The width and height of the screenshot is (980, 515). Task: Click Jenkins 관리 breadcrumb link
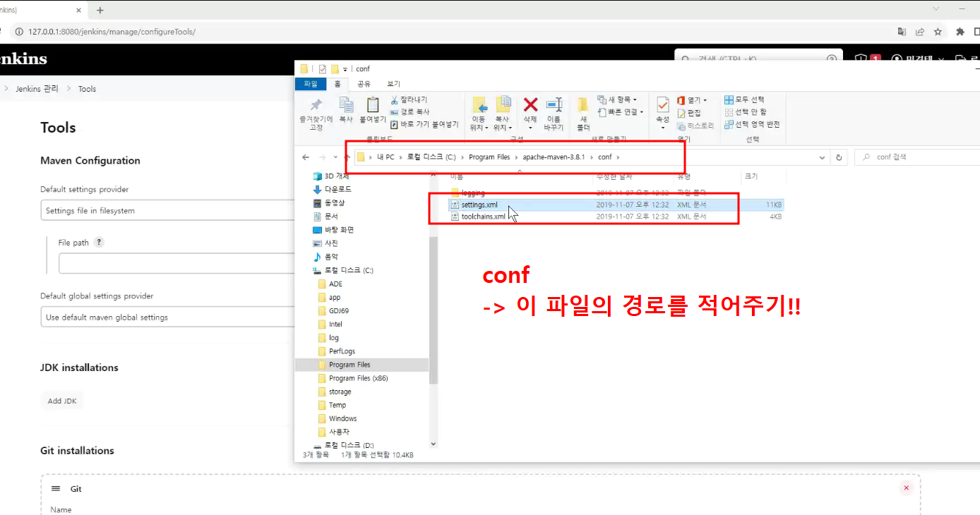point(37,89)
